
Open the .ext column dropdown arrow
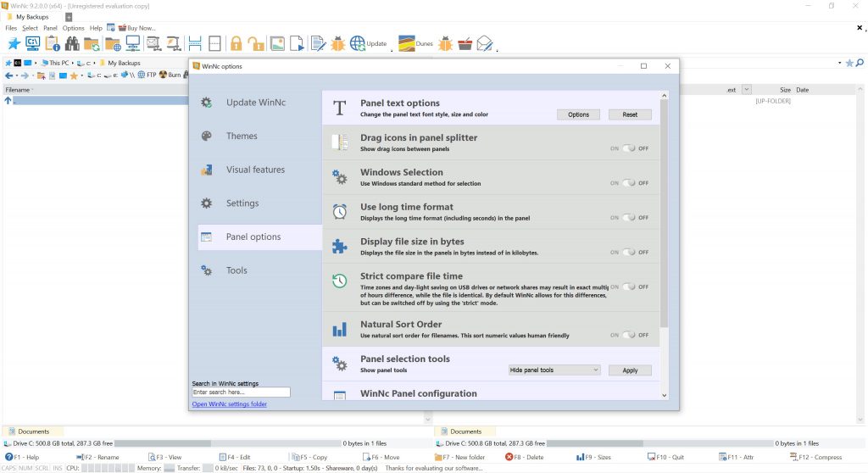(746, 89)
